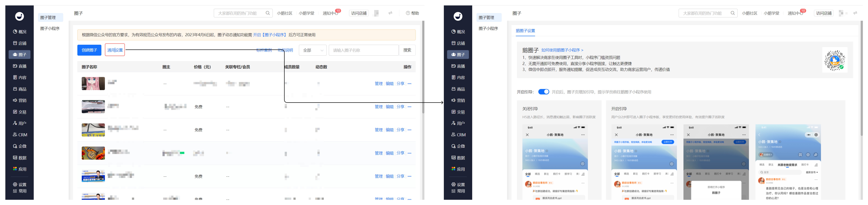Open 帮助 help in the circle list window header
The image size is (868, 205).
[x=412, y=13]
